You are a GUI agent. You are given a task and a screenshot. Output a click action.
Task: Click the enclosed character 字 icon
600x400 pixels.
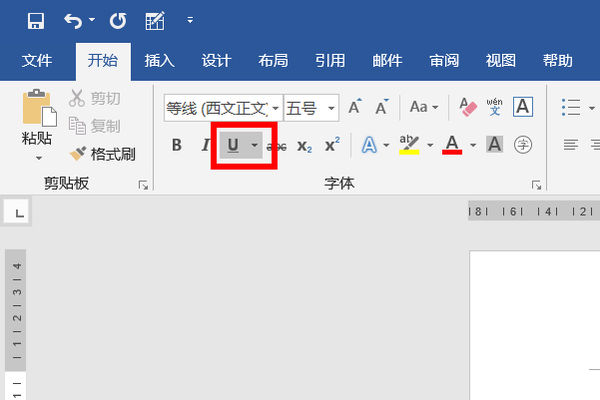(x=523, y=145)
